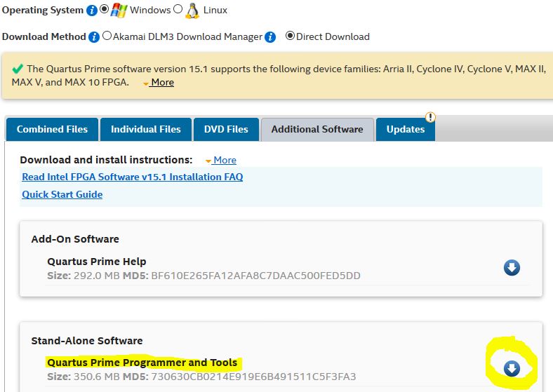Expand More in device families notice
Image resolution: width=553 pixels, height=392 pixels.
pyautogui.click(x=162, y=83)
